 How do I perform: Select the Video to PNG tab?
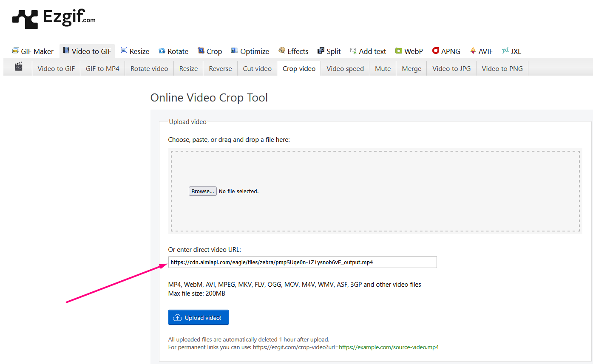coord(502,68)
